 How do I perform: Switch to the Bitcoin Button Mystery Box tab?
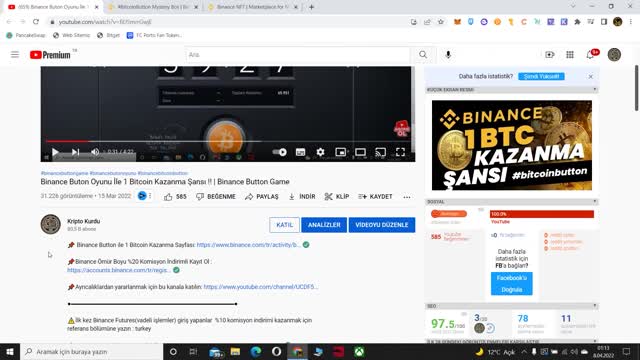point(153,7)
